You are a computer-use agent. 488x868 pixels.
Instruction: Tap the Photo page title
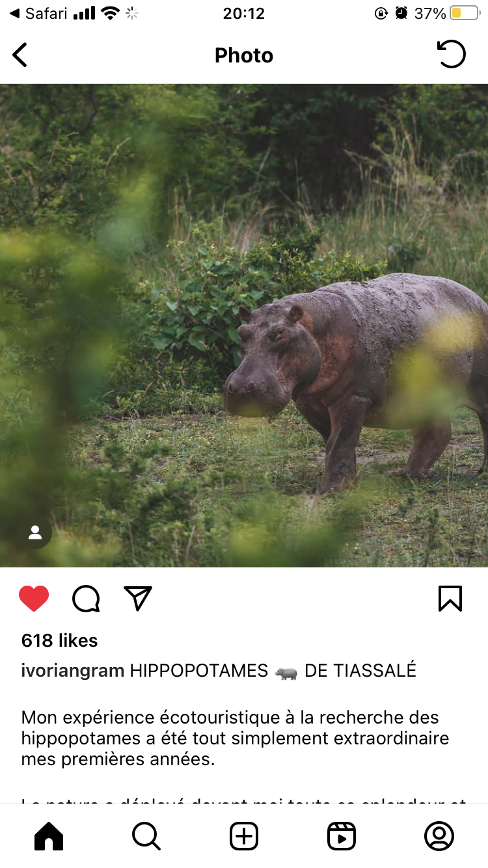click(x=244, y=55)
